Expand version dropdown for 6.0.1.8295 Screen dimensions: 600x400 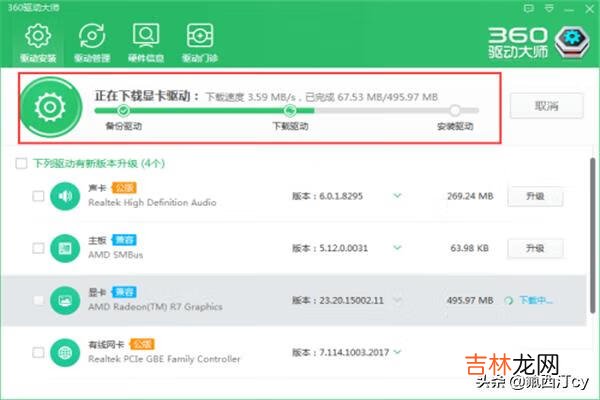398,196
